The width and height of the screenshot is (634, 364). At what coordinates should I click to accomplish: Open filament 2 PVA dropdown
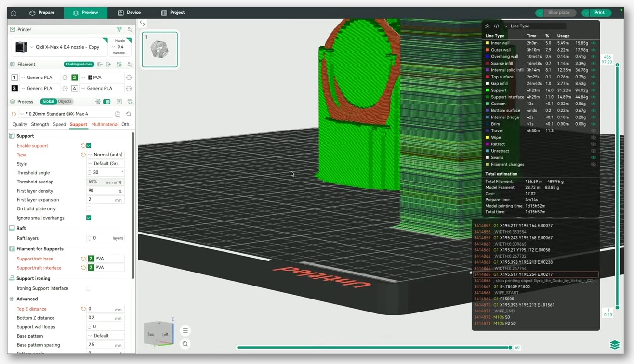101,78
